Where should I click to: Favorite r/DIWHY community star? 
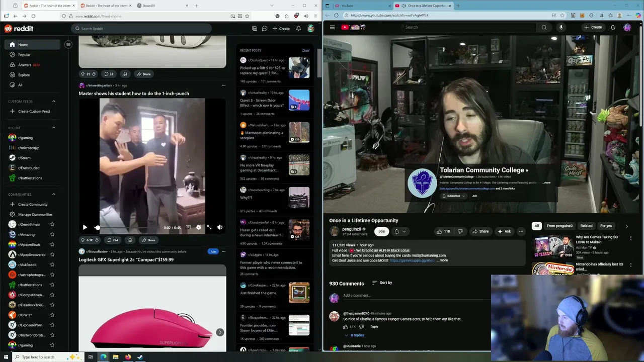pos(52,315)
